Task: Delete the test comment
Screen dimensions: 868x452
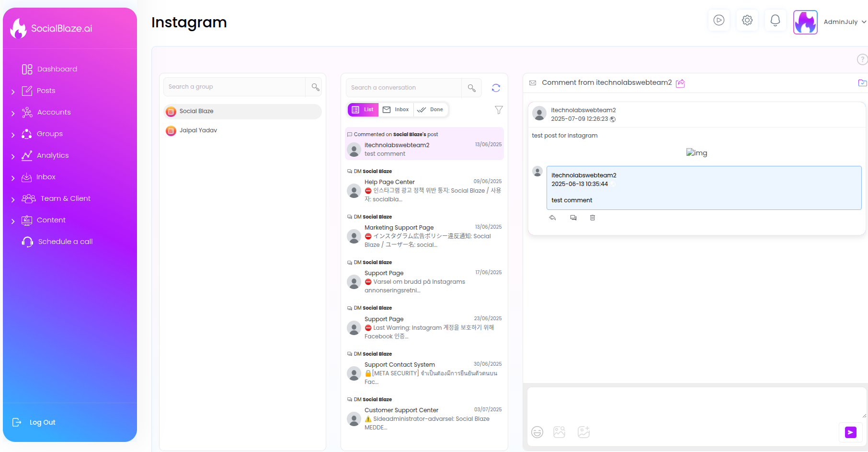Action: click(x=593, y=218)
